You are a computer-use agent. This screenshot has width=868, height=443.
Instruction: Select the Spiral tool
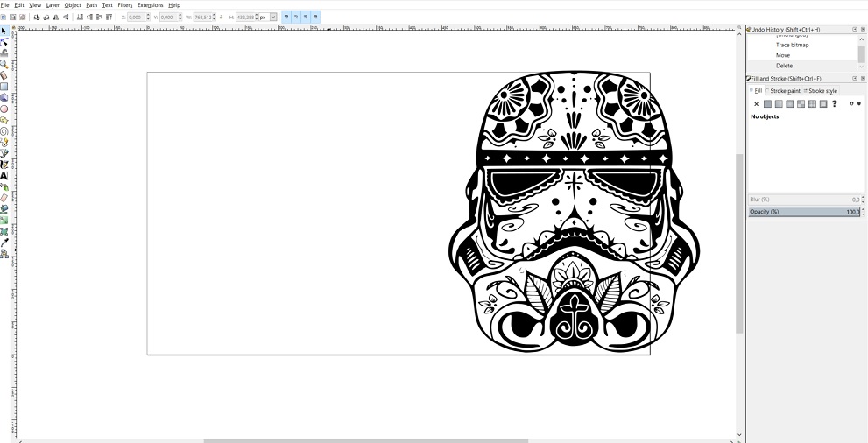point(4,131)
